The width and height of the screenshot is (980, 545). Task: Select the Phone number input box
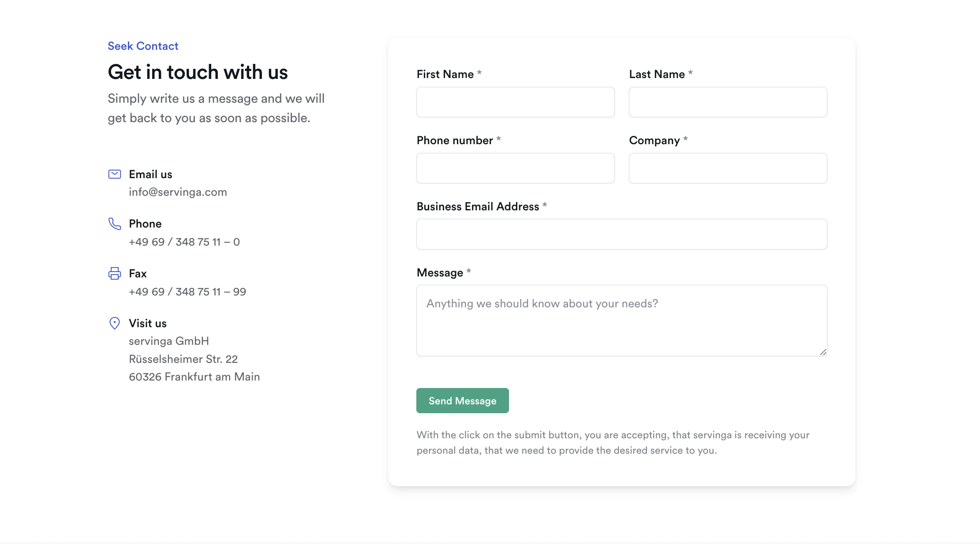pos(515,168)
